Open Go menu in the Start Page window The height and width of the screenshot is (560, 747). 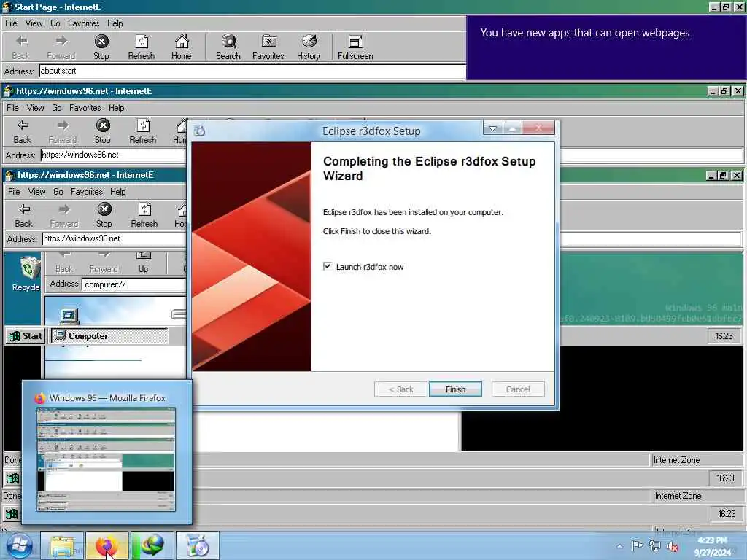pyautogui.click(x=55, y=23)
